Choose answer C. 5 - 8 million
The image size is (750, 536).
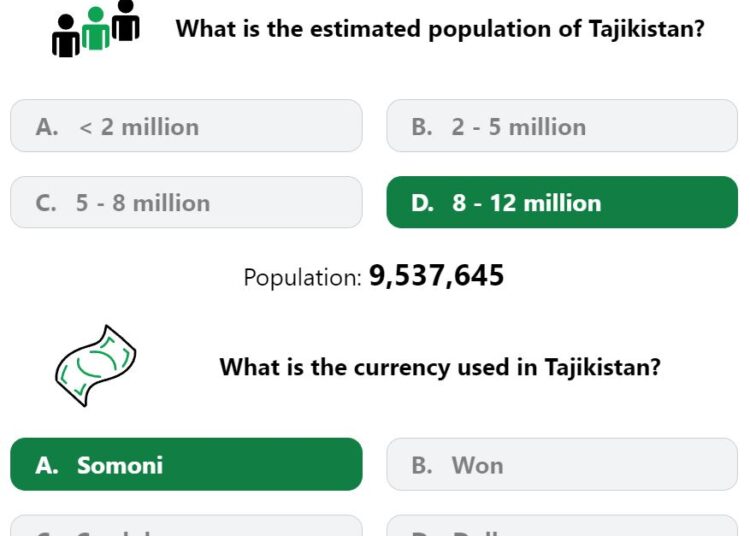point(186,202)
